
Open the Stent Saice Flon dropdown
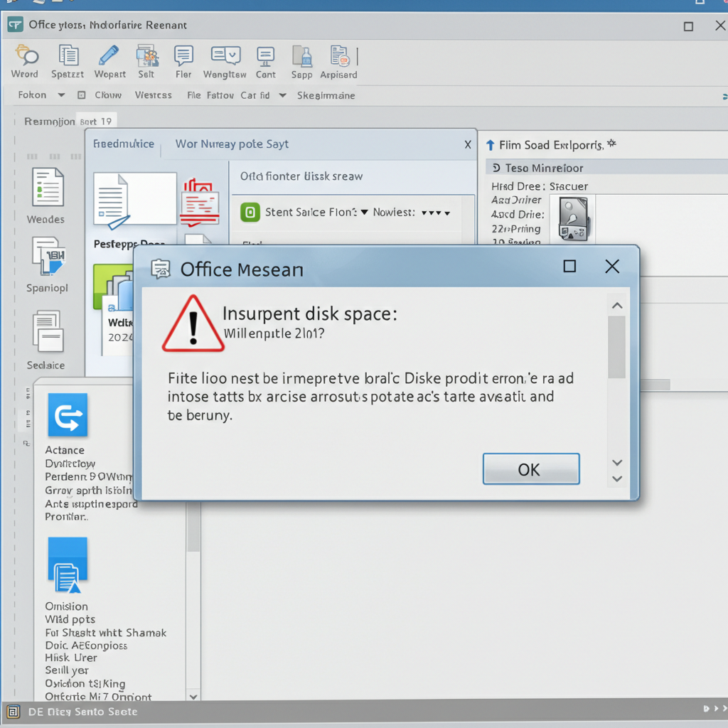click(x=365, y=213)
